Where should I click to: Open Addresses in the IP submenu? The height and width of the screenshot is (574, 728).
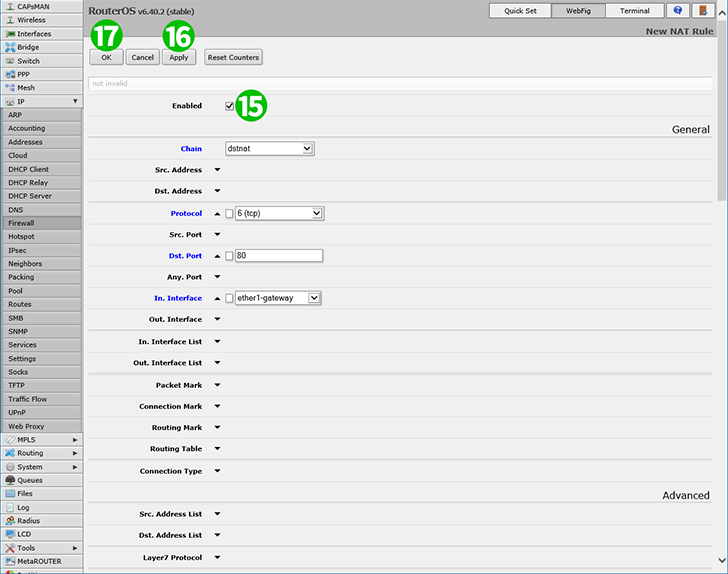pos(42,142)
